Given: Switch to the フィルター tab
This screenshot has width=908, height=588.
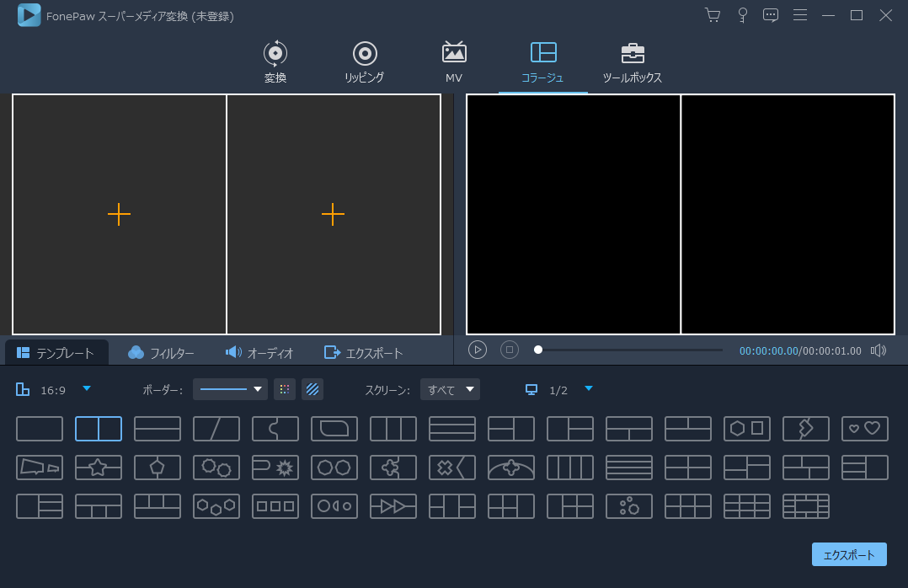Looking at the screenshot, I should click(161, 352).
